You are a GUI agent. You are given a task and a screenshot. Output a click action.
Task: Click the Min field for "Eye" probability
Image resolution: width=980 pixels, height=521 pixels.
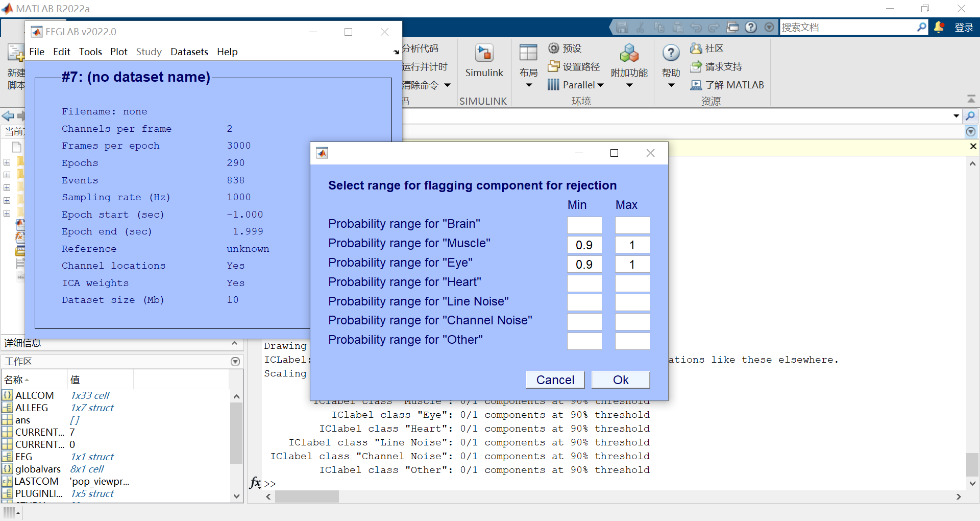pyautogui.click(x=584, y=264)
